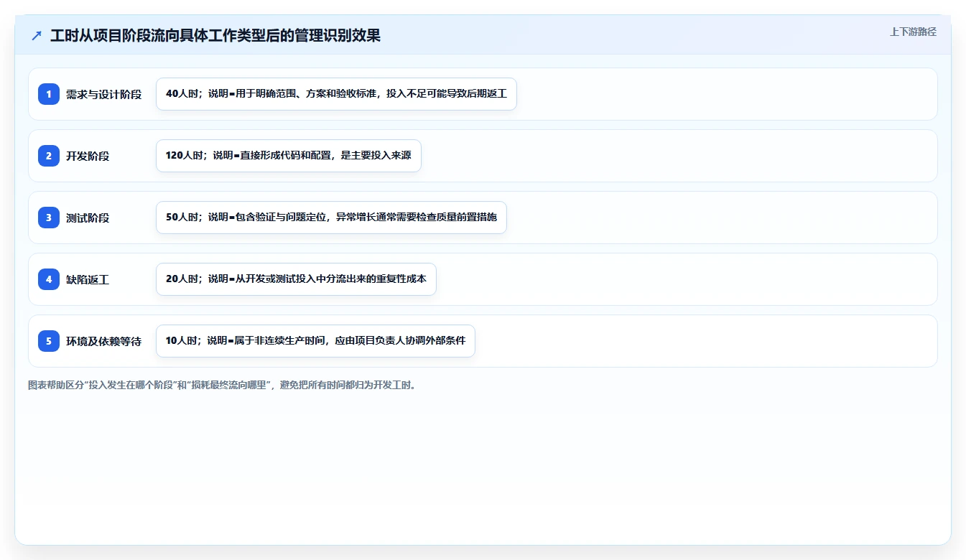966x560 pixels.
Task: Click step badge 3 for 测试阶段
Action: coord(49,218)
